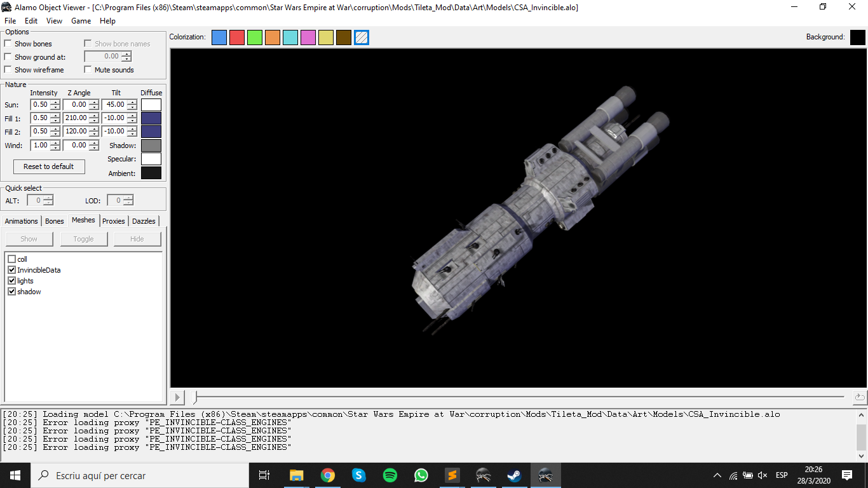Adjust the Sun intensity spinner arrows
This screenshot has height=488, width=868.
click(55, 105)
